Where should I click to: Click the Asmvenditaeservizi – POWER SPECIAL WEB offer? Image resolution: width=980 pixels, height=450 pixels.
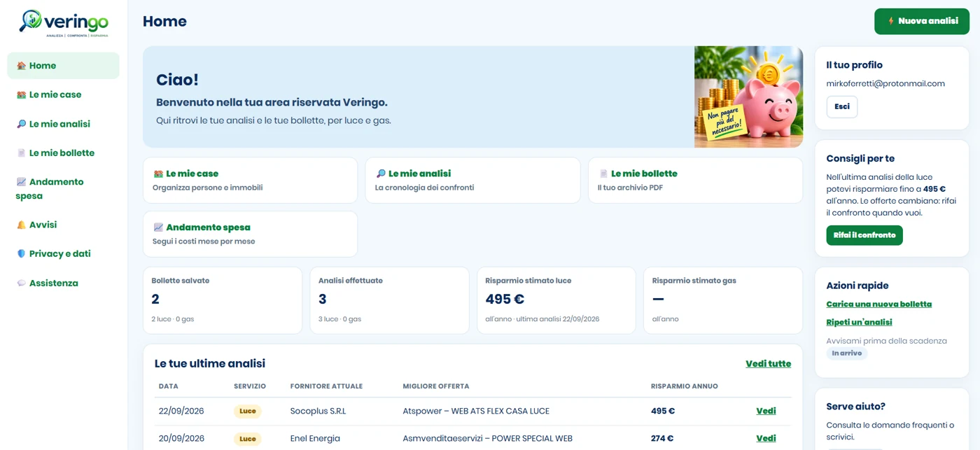[x=488, y=439]
